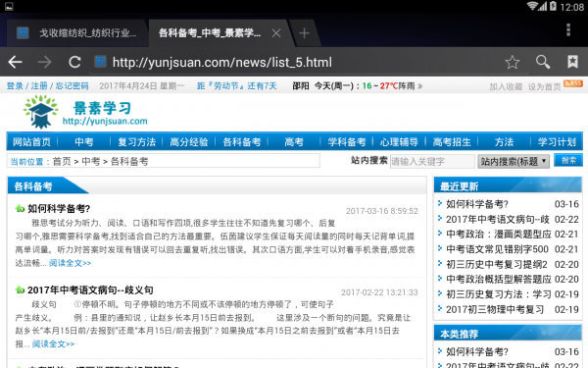Screen dimensions: 588x368
Task: Click 阅读全文 under 如何科学备考 article
Action: 71,263
